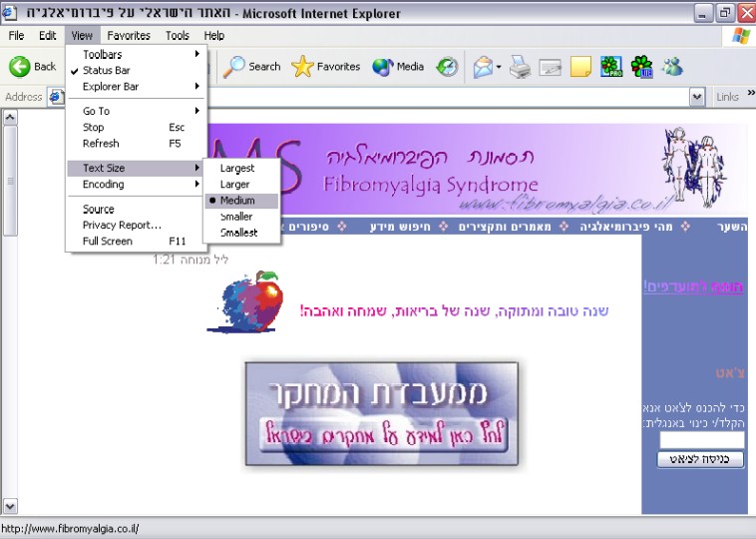The height and width of the screenshot is (539, 756).
Task: Open the Address bar dropdown arrow
Action: [697, 97]
